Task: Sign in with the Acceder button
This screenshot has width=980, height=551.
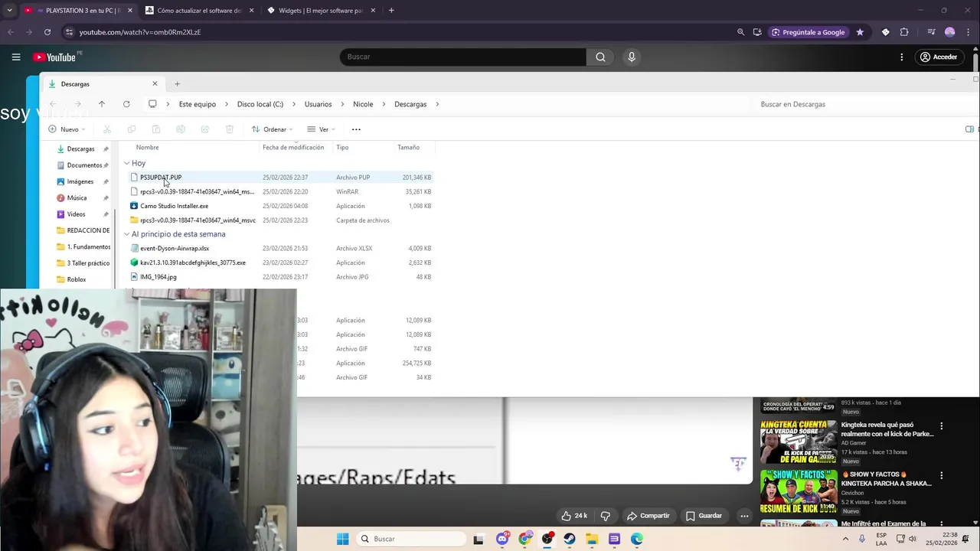Action: [x=939, y=57]
